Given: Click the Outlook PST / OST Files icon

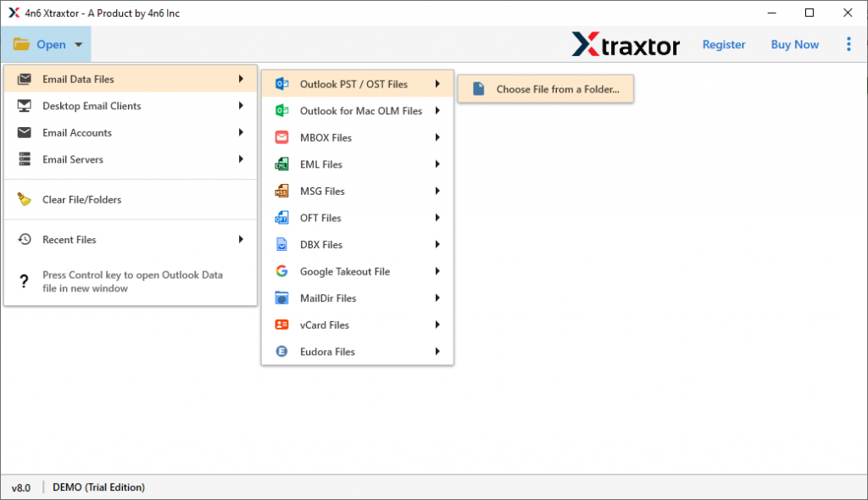Looking at the screenshot, I should 281,84.
